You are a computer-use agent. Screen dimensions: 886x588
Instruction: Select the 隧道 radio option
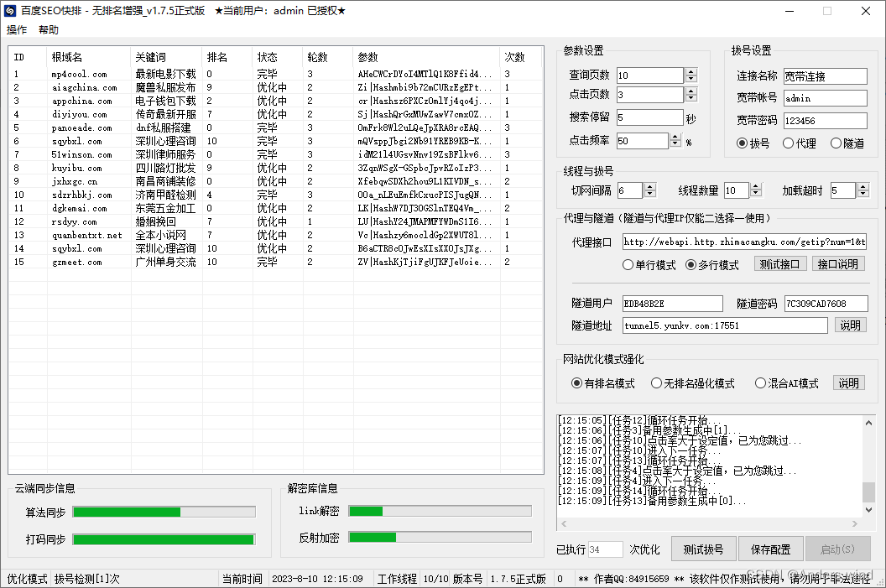(847, 143)
